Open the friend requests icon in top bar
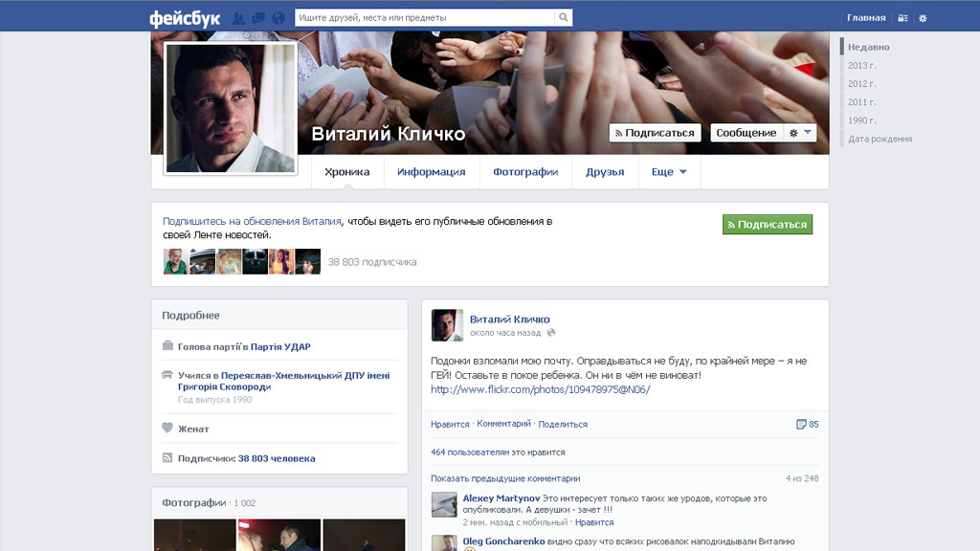The image size is (980, 551). 238,18
